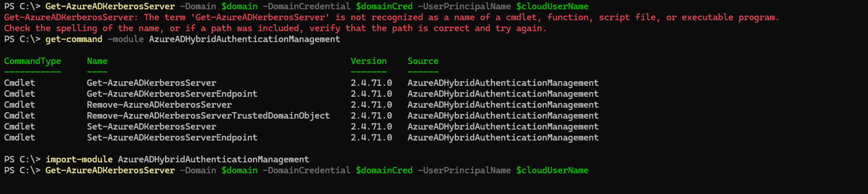Click the Version column header
Viewport: 868px width, 194px height.
click(x=368, y=61)
